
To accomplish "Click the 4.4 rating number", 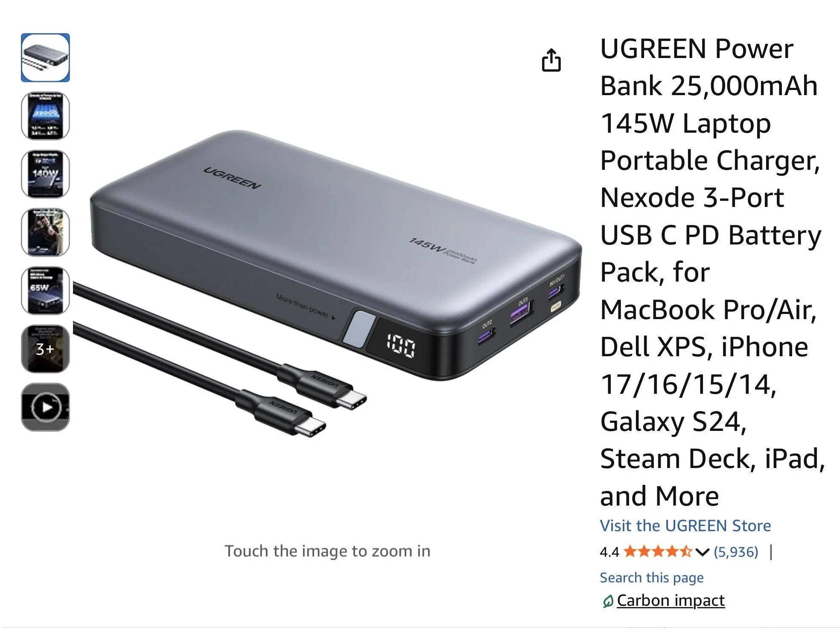I will click(609, 552).
